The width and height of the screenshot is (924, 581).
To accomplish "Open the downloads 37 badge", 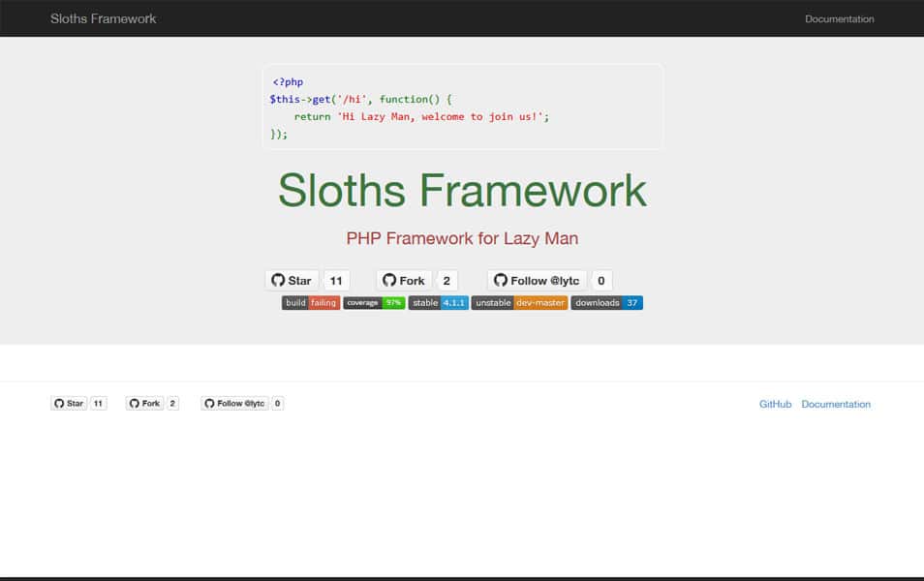I will tap(606, 303).
